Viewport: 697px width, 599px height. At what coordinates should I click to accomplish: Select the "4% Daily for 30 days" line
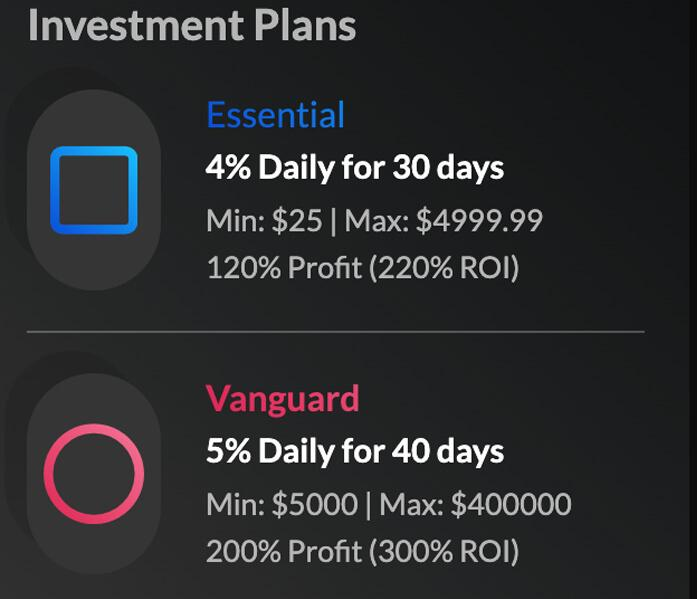354,167
